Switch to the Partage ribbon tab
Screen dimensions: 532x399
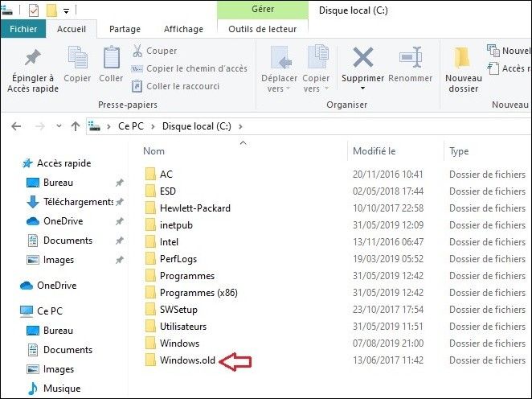click(125, 29)
